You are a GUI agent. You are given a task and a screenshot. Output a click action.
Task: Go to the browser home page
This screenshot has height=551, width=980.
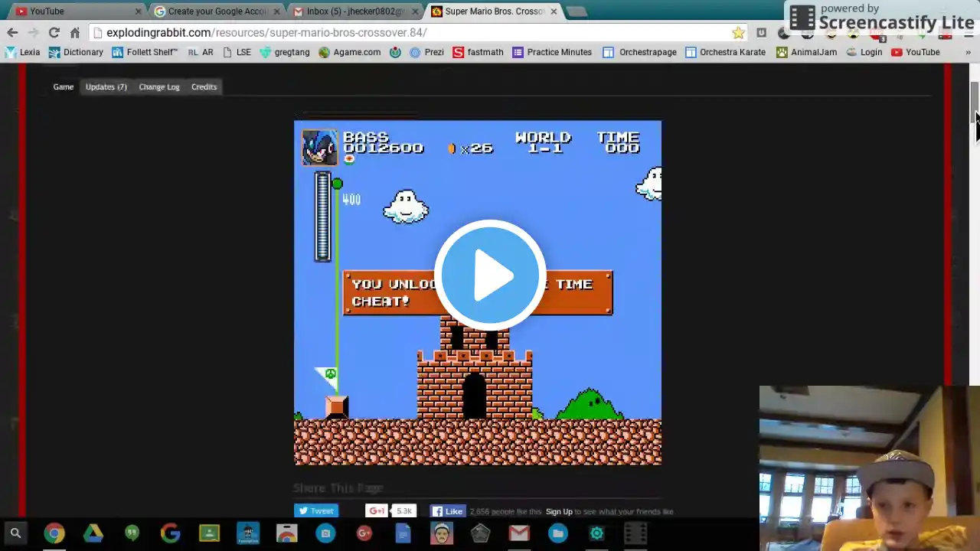coord(74,32)
